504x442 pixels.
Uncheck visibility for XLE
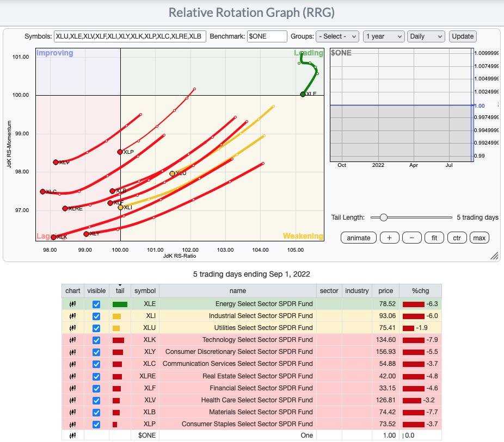click(x=96, y=304)
